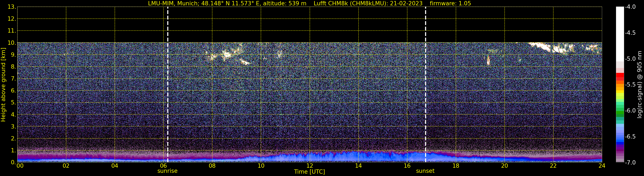The image size is (644, 176).
Task: Click the '-5.5' colorbar tick label
Action: point(630,85)
